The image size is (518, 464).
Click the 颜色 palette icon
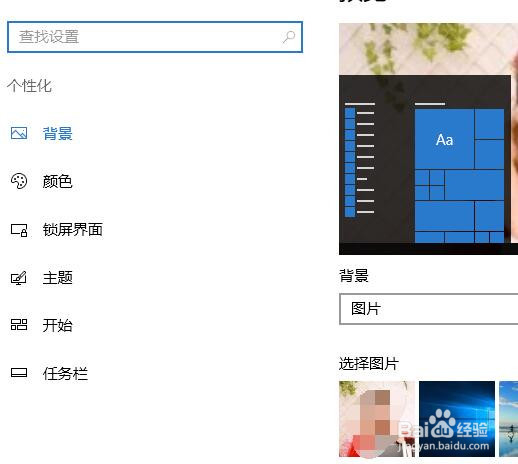19,181
